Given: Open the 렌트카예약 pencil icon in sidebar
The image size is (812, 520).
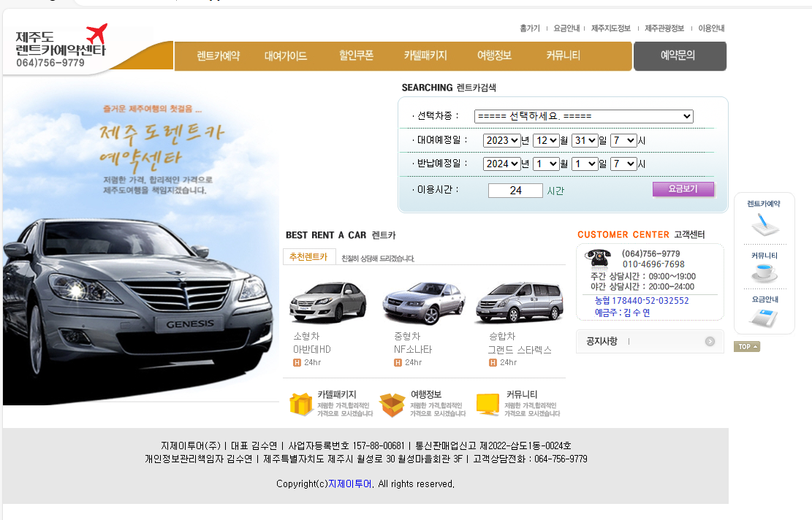Looking at the screenshot, I should 764,224.
